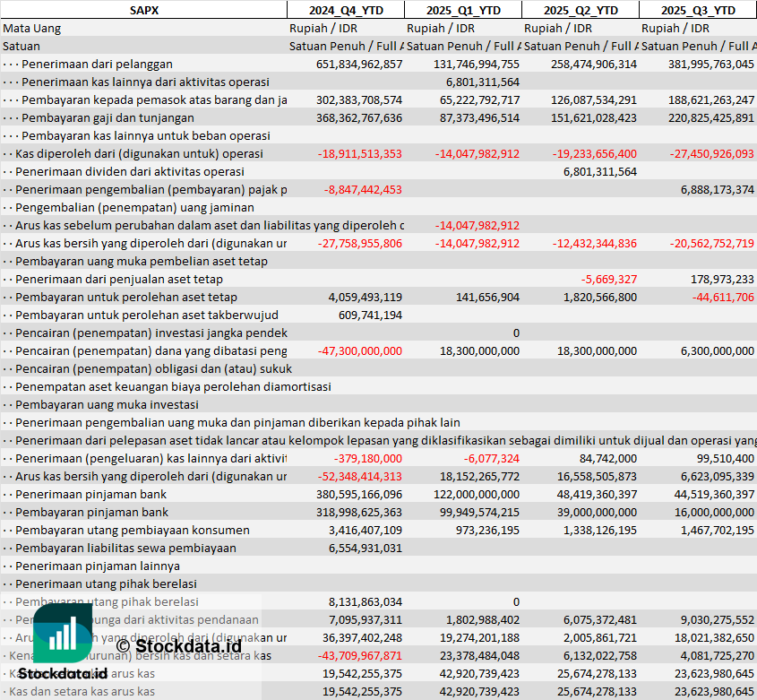Click the Pembayaran liabilitas sewa pembiayaan label
The width and height of the screenshot is (757, 700).
pos(125,548)
